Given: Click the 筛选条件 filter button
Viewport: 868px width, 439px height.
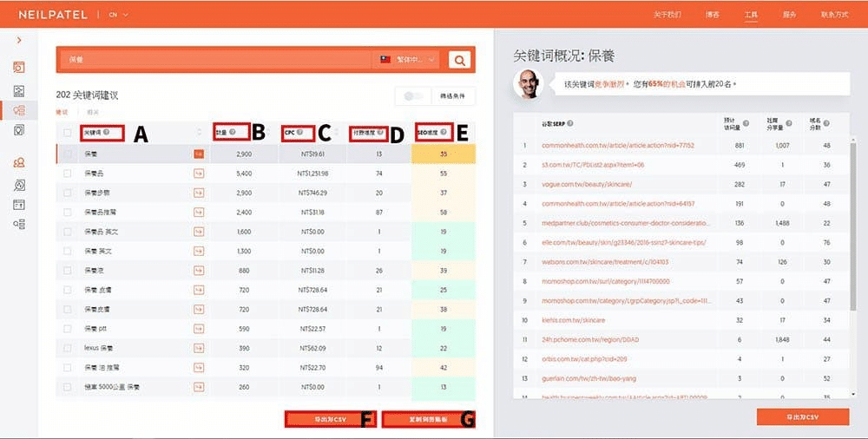Looking at the screenshot, I should pyautogui.click(x=453, y=96).
